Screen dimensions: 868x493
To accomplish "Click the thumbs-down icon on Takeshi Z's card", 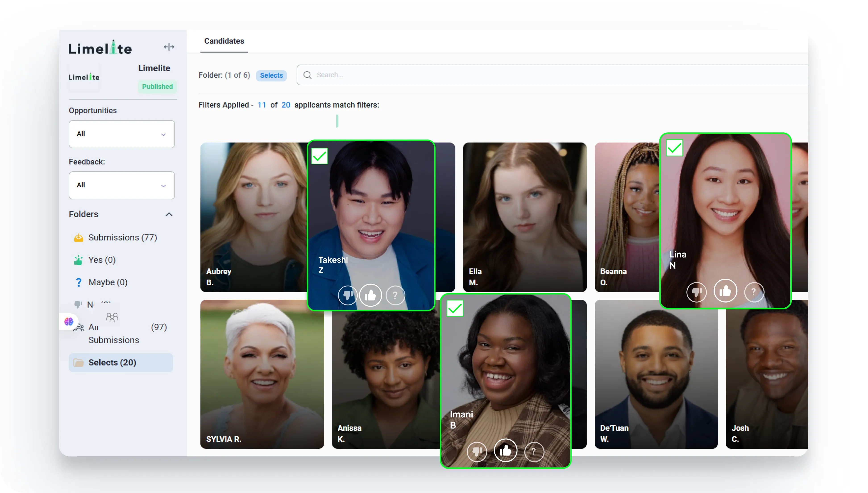I will click(347, 295).
